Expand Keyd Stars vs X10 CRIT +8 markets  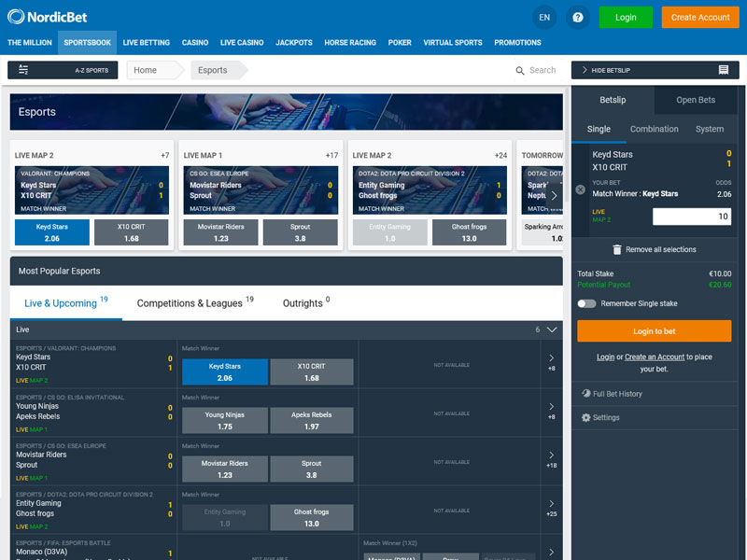click(x=551, y=362)
